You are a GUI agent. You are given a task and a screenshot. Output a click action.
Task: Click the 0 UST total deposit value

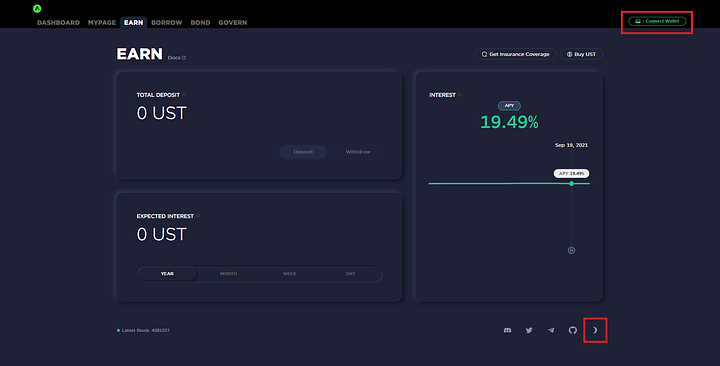coord(162,113)
